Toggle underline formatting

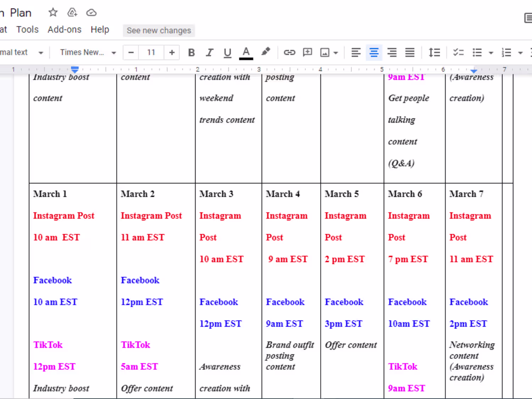point(227,52)
